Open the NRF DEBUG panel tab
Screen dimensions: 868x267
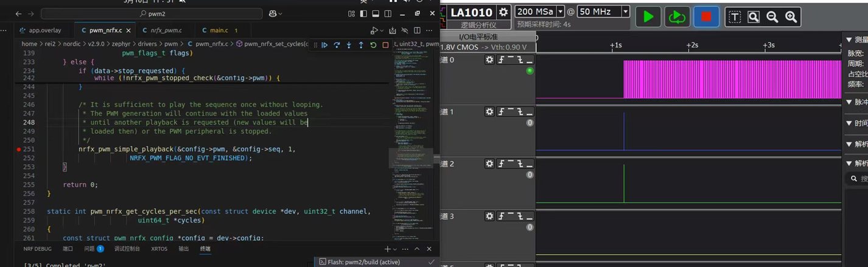point(38,249)
